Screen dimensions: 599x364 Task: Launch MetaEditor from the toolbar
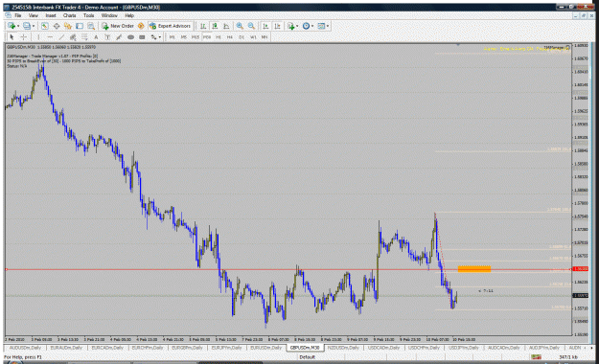(141, 26)
